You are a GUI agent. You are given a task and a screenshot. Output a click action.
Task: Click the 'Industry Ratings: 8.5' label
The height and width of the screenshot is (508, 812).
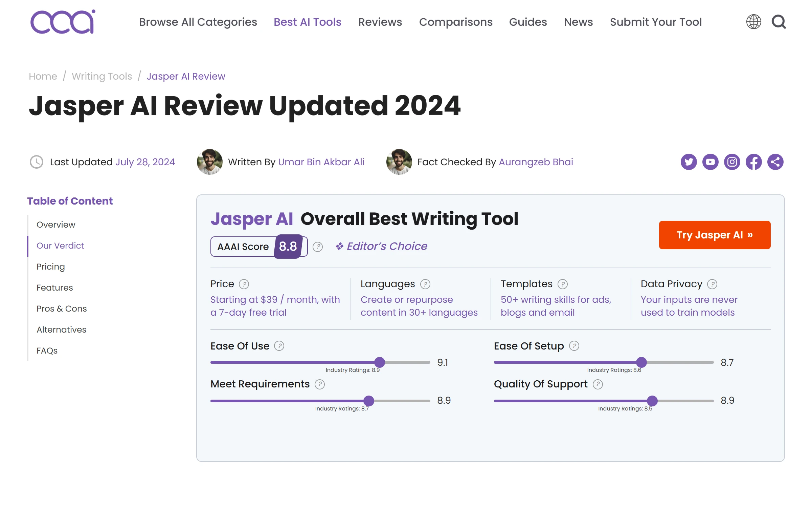[625, 409]
